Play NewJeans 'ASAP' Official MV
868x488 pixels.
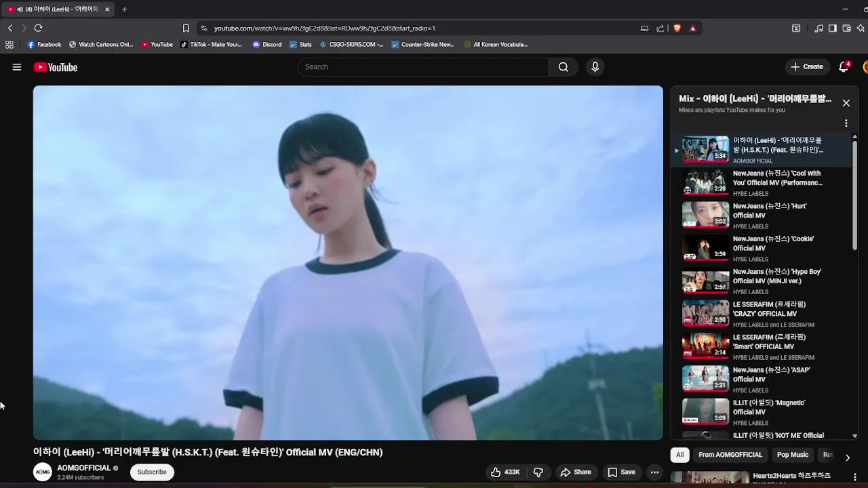(761, 380)
